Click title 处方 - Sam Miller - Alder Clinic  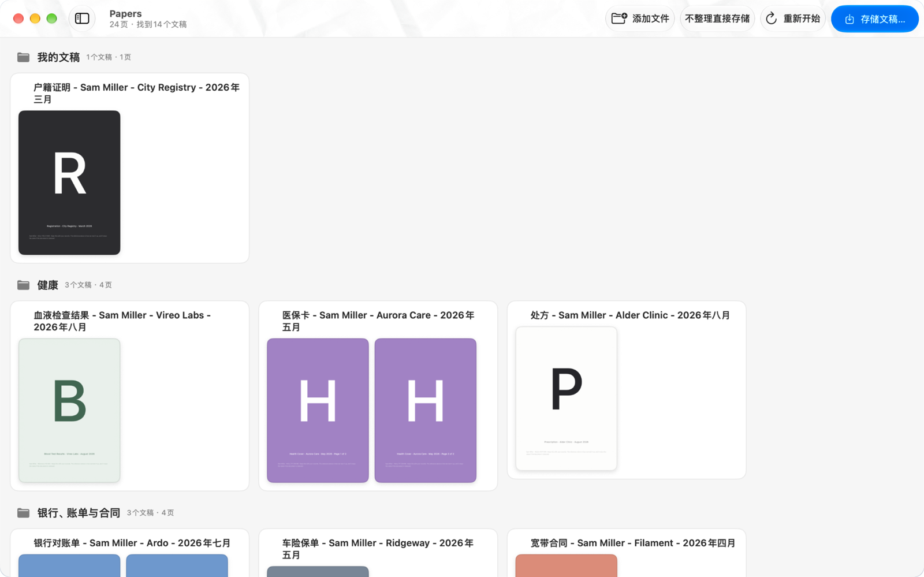(x=630, y=315)
